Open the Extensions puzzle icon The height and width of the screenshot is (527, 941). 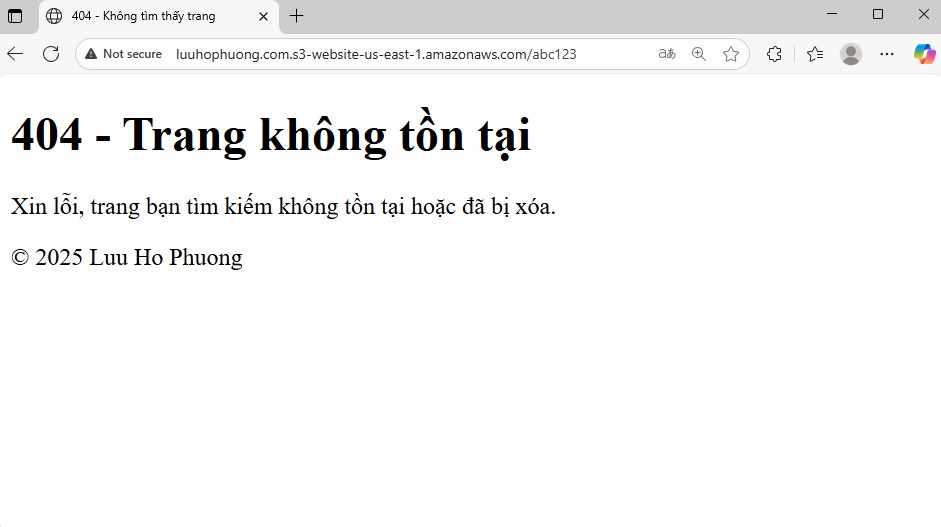pos(774,54)
